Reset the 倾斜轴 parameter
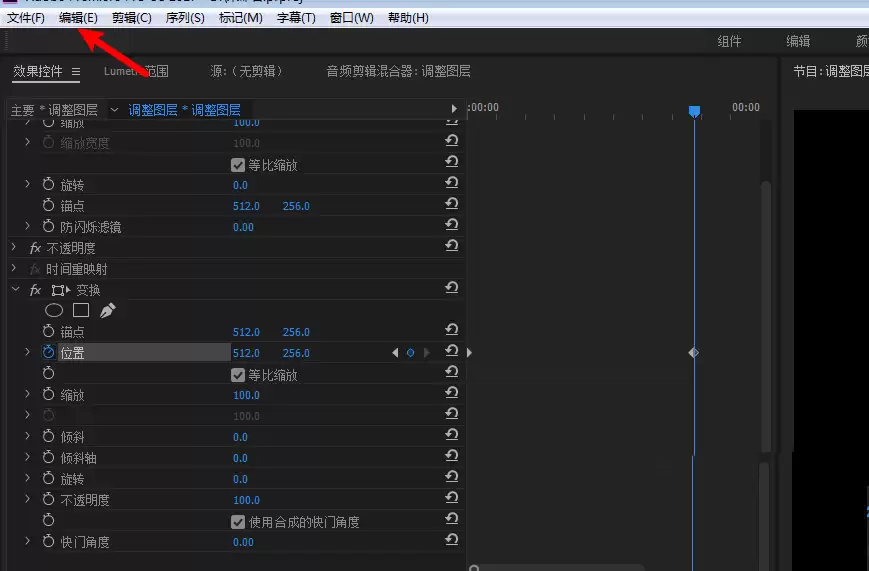Screen dimensions: 869x571 coord(452,456)
